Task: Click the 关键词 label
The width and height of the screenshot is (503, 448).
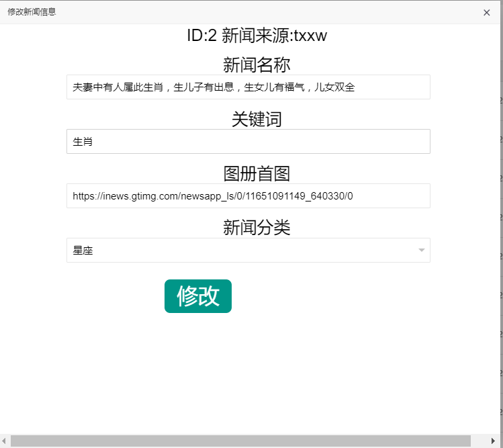Action: click(x=257, y=120)
